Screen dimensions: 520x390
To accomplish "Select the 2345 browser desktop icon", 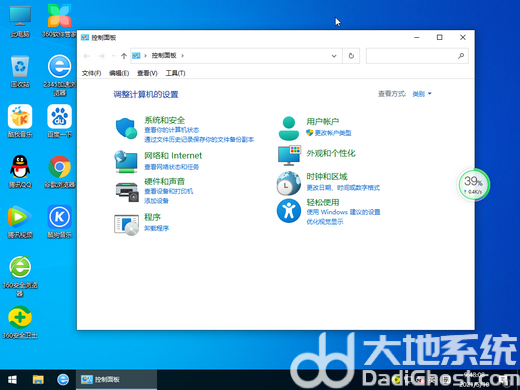I will (x=59, y=75).
